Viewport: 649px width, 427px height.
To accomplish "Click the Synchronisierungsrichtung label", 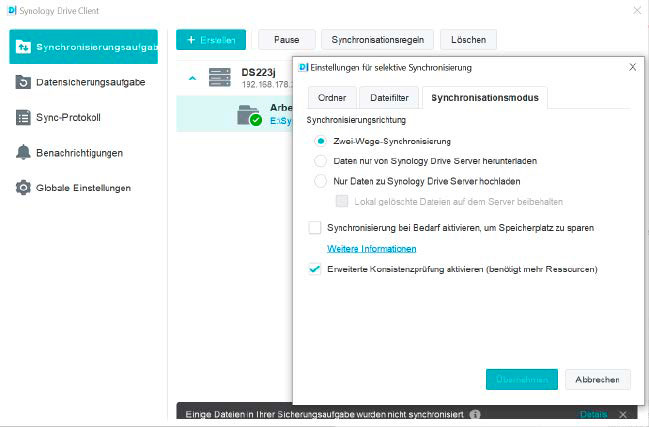I will (x=356, y=120).
